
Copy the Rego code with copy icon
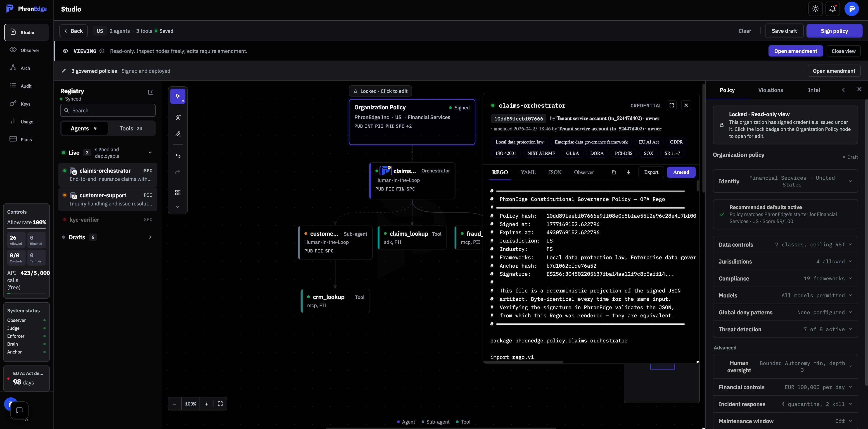point(614,172)
